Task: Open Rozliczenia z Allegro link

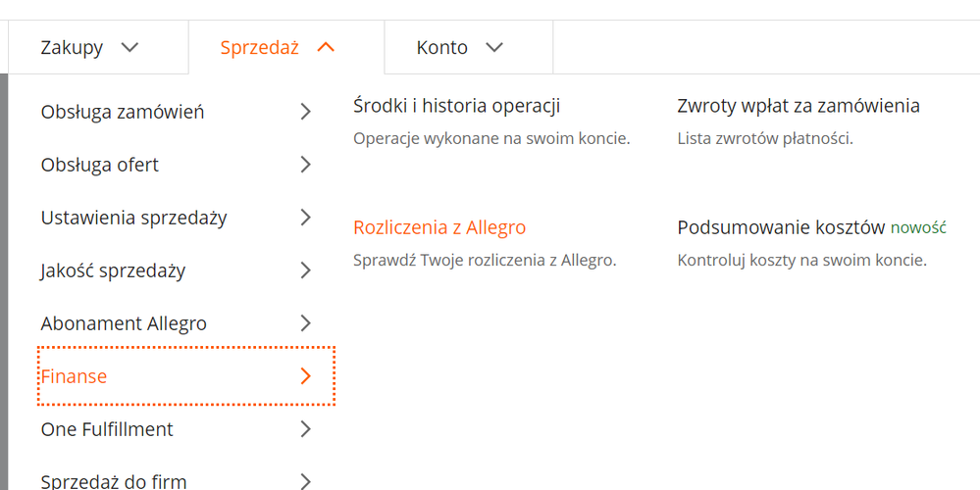Action: 439,227
